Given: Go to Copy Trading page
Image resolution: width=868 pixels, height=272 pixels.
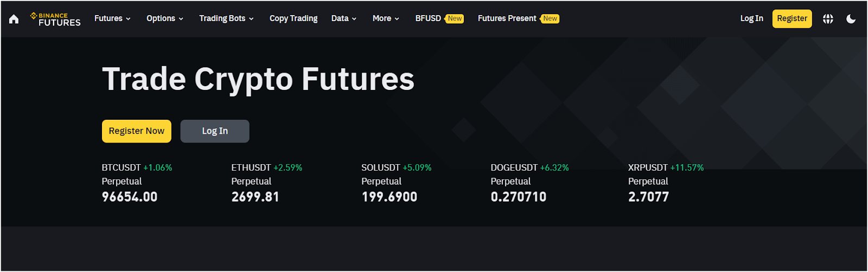Looking at the screenshot, I should pyautogui.click(x=293, y=18).
